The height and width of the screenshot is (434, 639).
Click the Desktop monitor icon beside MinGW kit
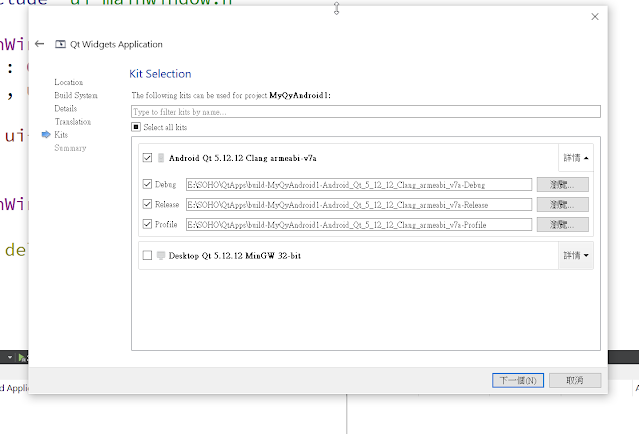coord(161,256)
